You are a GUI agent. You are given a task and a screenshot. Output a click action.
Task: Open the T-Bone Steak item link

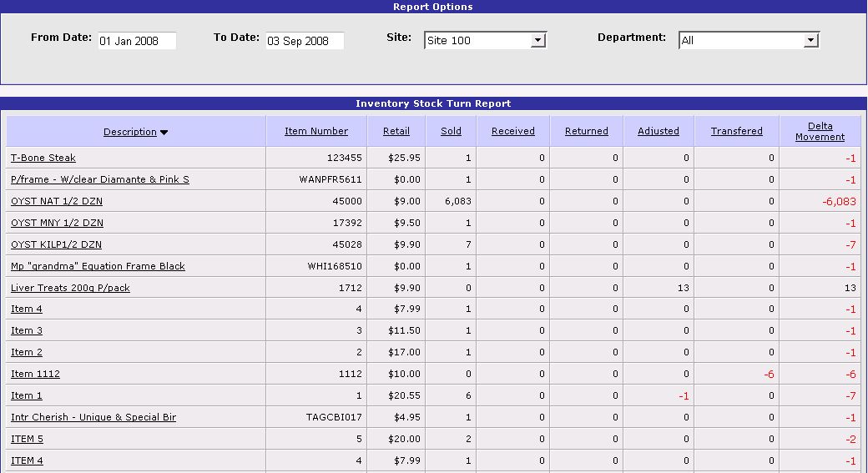[43, 158]
